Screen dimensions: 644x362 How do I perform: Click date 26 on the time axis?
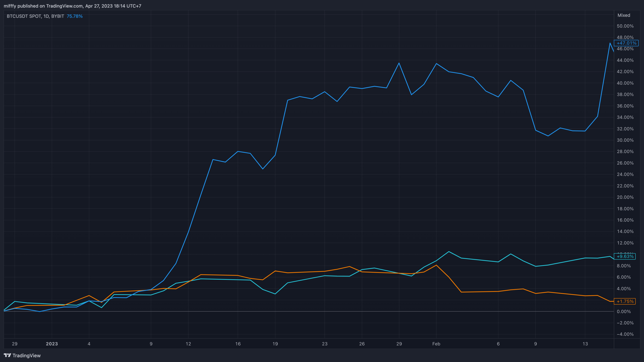(x=362, y=344)
